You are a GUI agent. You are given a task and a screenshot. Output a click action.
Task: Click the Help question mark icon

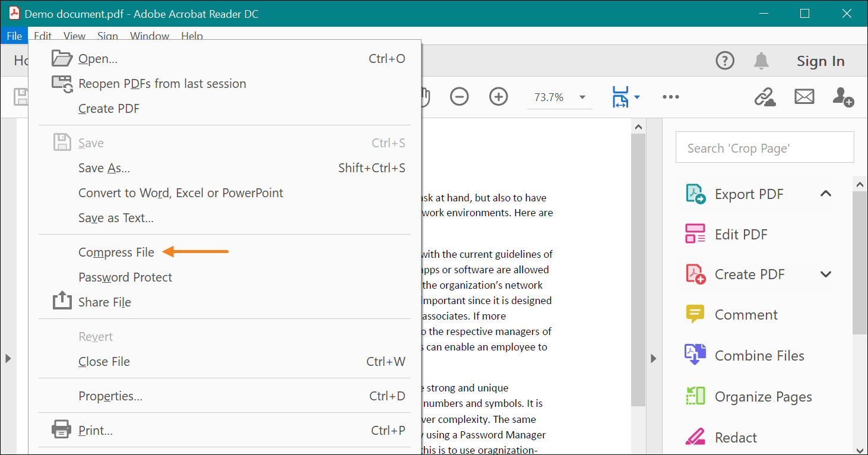(725, 61)
